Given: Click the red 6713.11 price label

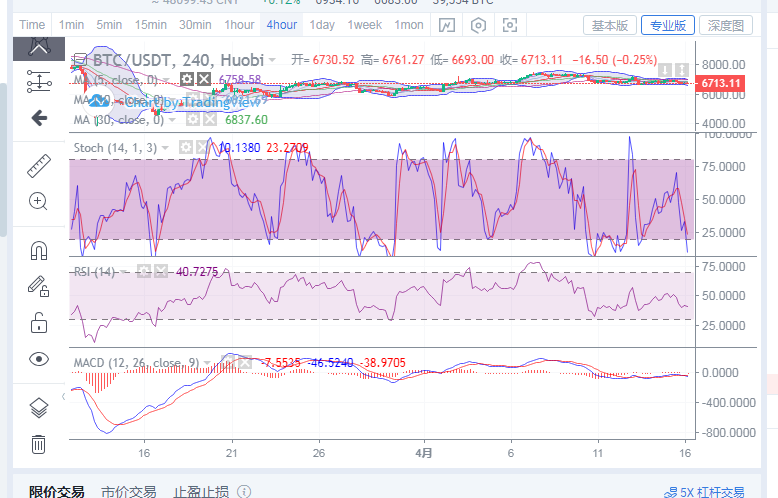Looking at the screenshot, I should pos(720,83).
